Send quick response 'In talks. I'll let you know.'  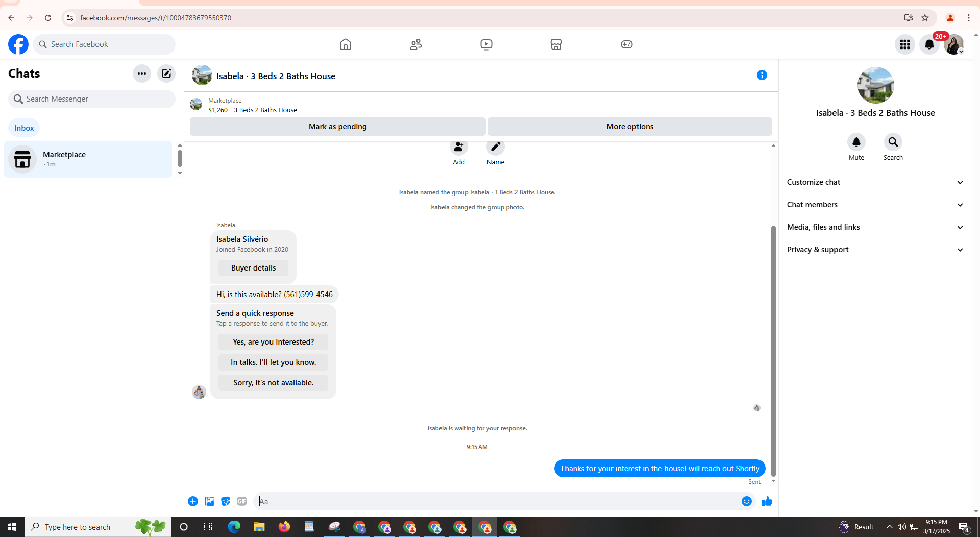tap(274, 362)
